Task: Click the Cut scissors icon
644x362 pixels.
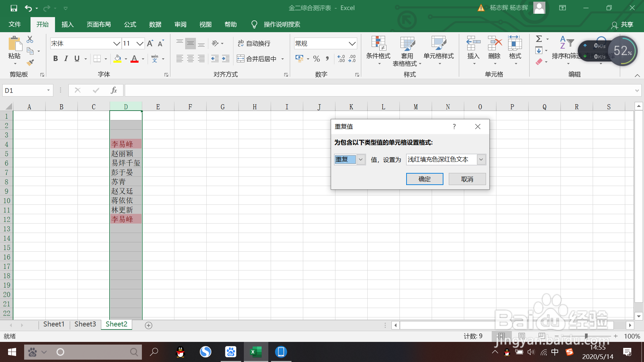Action: 30,40
